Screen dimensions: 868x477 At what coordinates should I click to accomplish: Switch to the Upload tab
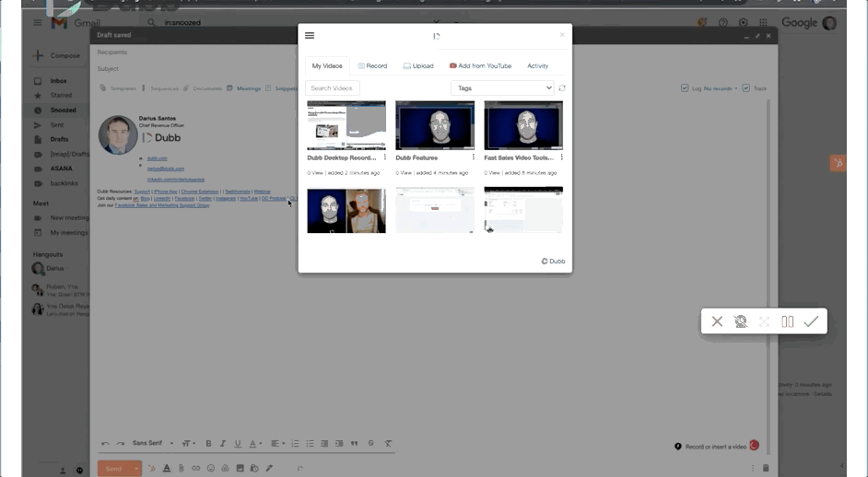(x=418, y=66)
